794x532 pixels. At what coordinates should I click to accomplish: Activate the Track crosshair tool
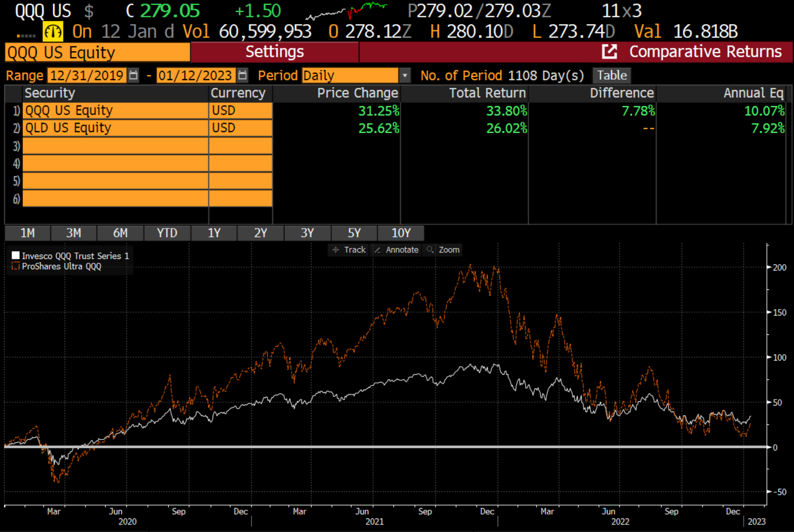336,250
